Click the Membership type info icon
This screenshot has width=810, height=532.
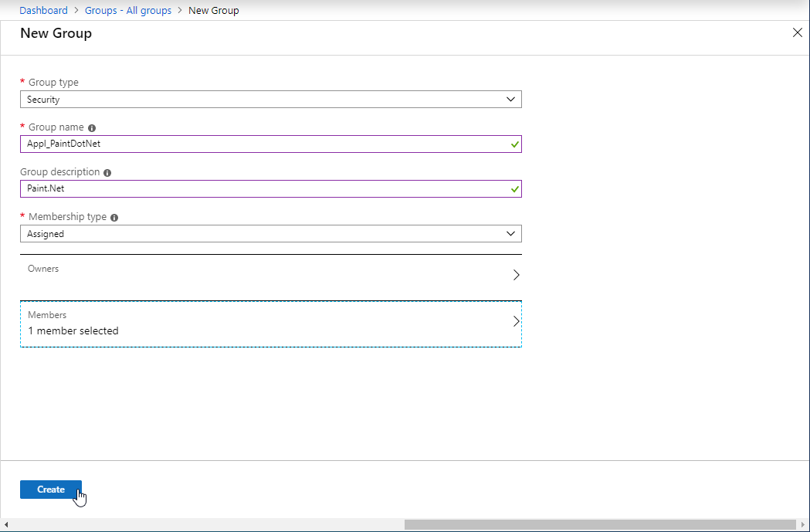[x=114, y=218]
